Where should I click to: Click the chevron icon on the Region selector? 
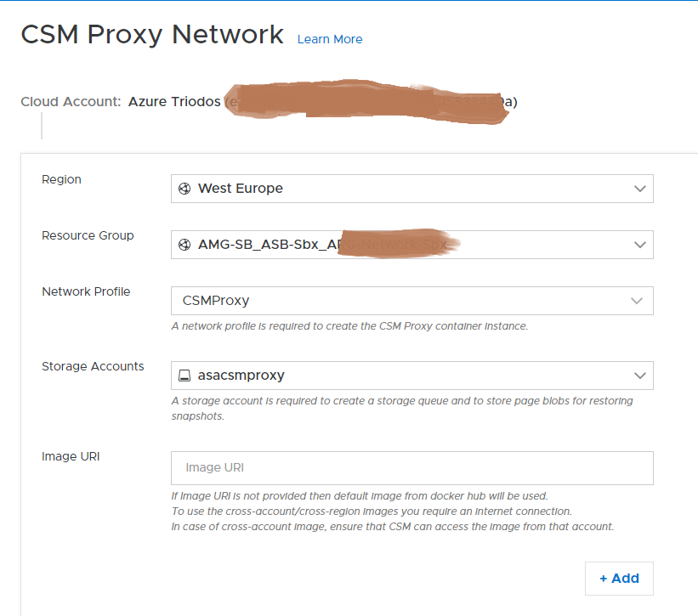(x=639, y=188)
